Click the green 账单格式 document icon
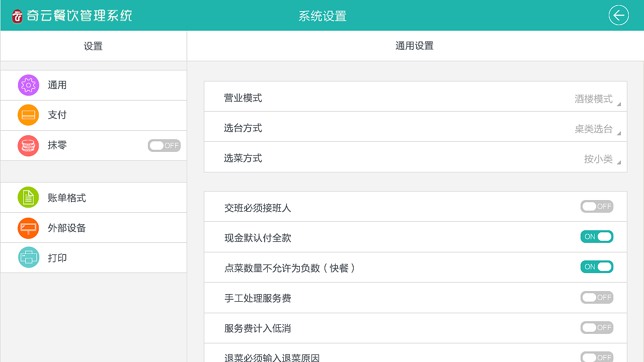Image resolution: width=644 pixels, height=362 pixels. point(28,198)
